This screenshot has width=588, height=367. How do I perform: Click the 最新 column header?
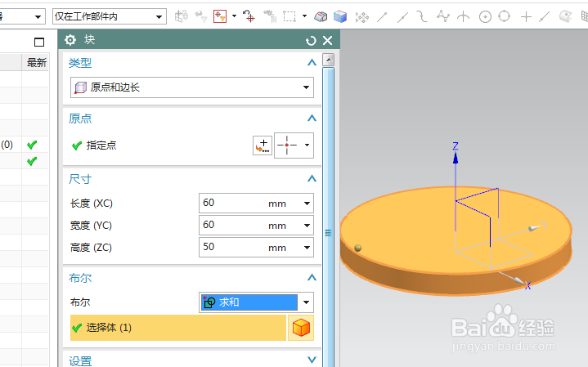pyautogui.click(x=36, y=63)
